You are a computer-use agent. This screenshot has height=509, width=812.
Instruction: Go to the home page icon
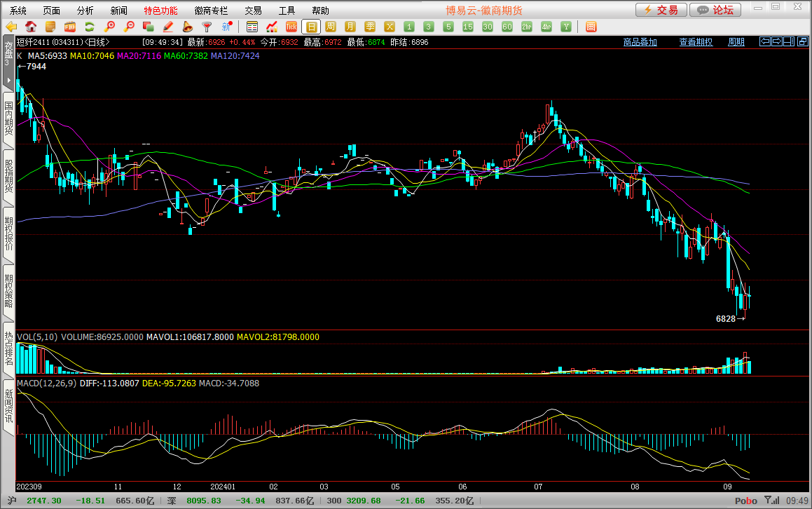click(x=31, y=27)
